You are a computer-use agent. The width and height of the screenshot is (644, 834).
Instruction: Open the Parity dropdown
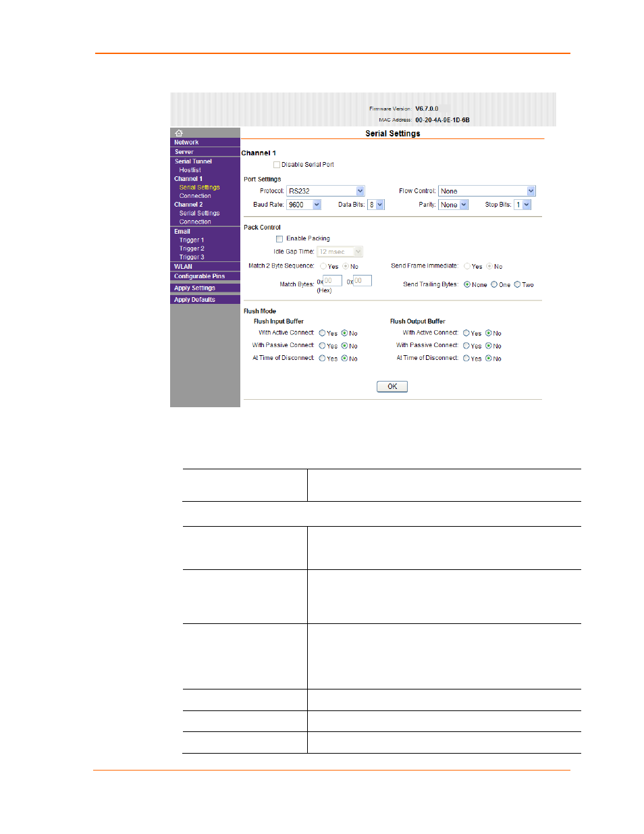point(453,205)
